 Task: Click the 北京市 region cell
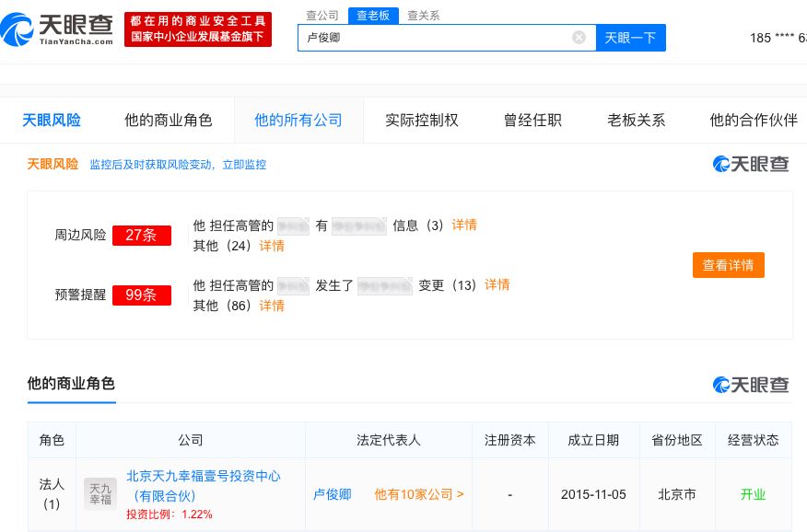(677, 494)
